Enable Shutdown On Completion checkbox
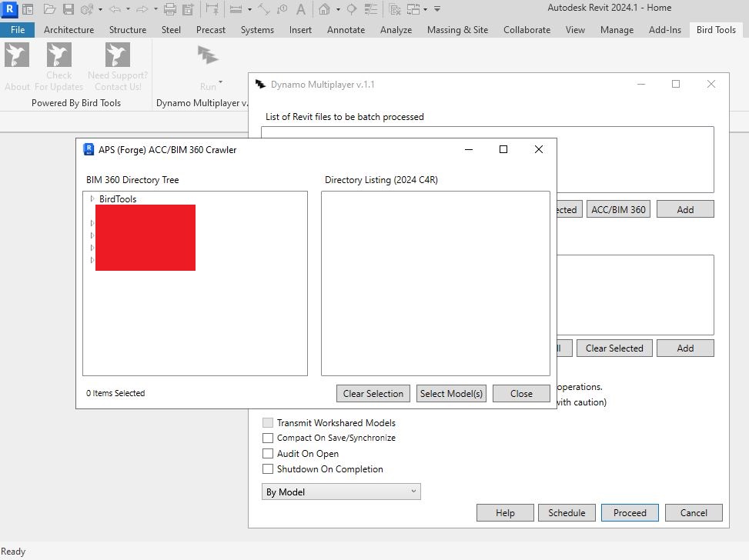 268,468
